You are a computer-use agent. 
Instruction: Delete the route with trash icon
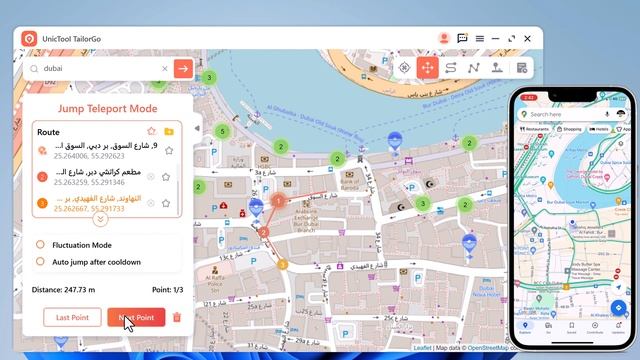(177, 317)
